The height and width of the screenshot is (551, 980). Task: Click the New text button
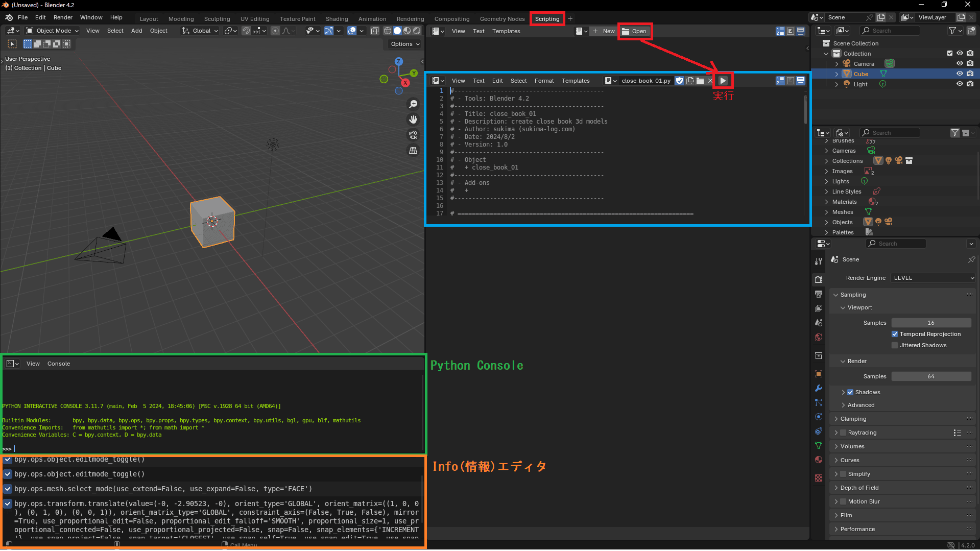(x=604, y=31)
